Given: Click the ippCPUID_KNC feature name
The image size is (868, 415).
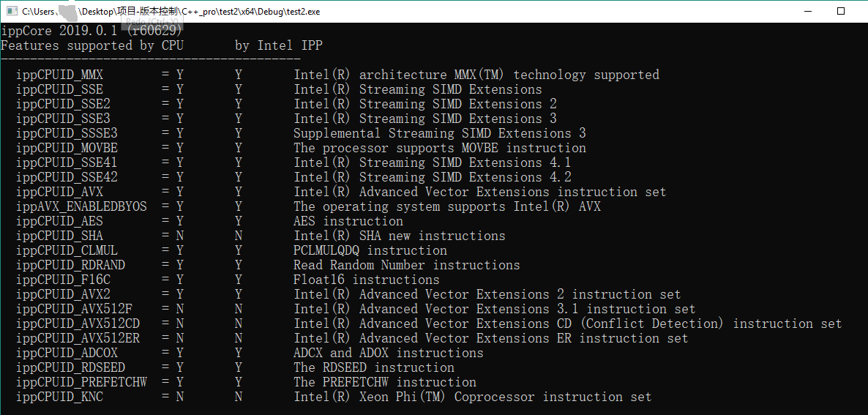Looking at the screenshot, I should coord(59,397).
